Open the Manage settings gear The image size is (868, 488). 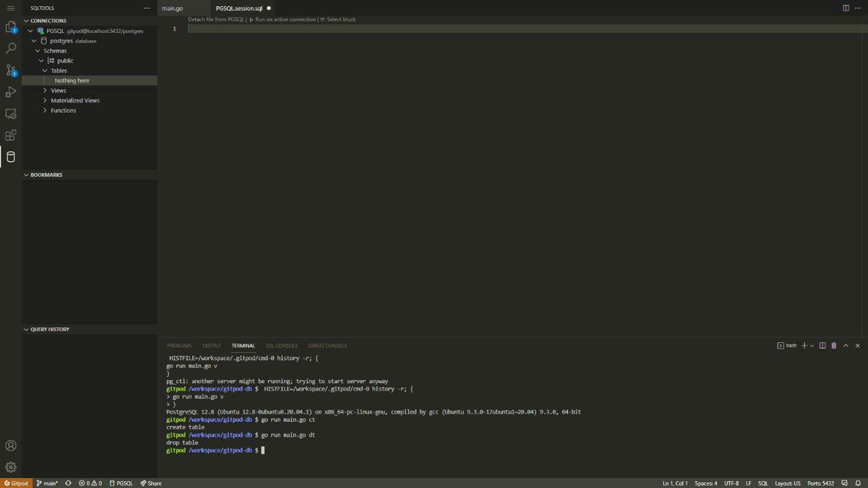tap(11, 467)
